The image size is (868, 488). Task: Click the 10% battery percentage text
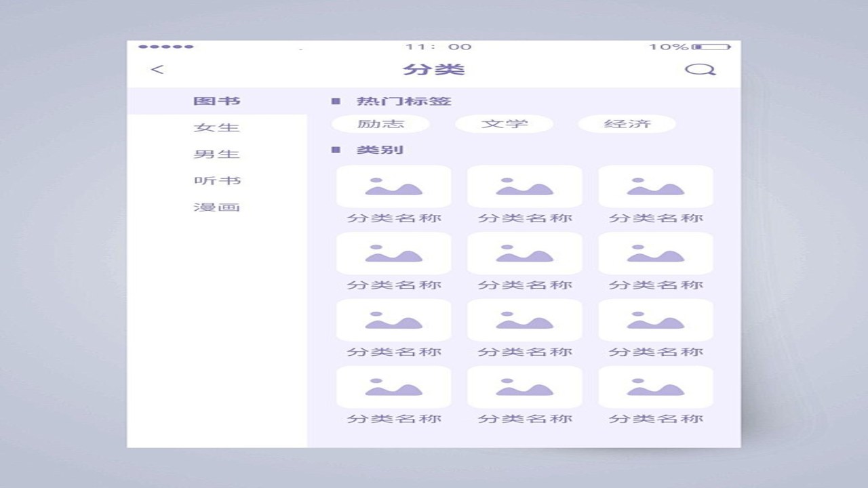tap(669, 47)
